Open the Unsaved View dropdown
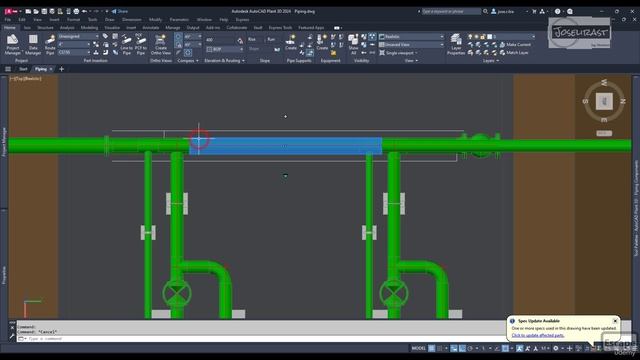The image size is (640, 360). pyautogui.click(x=411, y=44)
